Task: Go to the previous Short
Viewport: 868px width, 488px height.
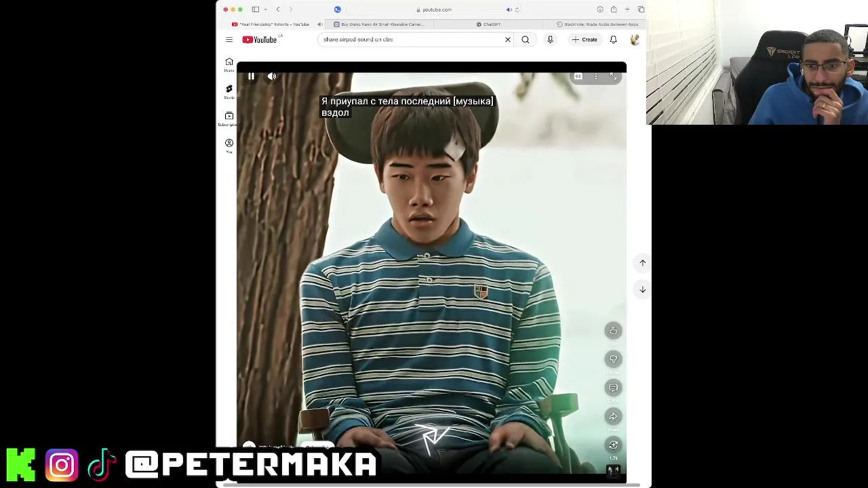Action: (642, 263)
